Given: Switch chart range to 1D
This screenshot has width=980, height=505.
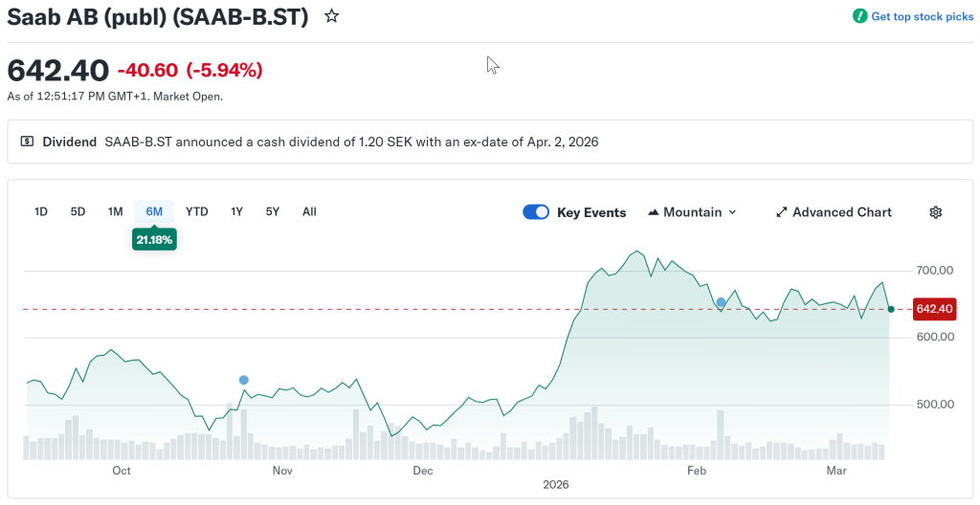Looking at the screenshot, I should [x=41, y=211].
